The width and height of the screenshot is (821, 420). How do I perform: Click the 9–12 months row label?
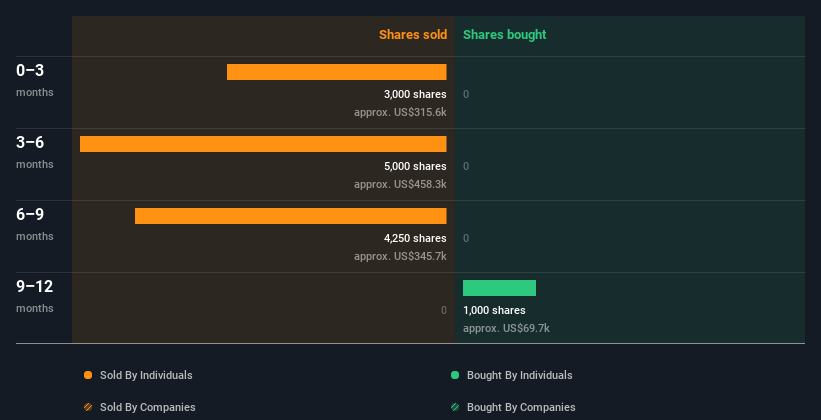tap(35, 296)
